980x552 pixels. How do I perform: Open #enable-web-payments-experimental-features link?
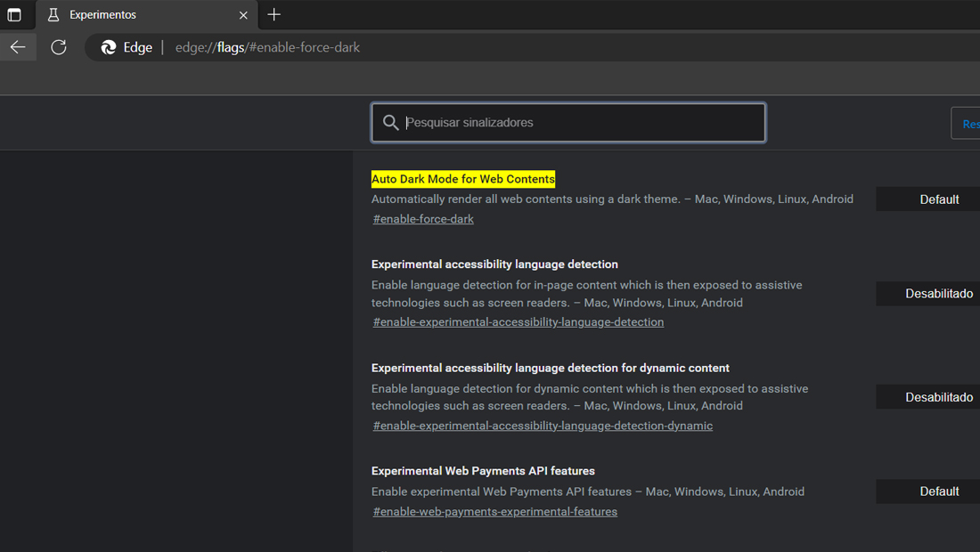[x=495, y=511]
